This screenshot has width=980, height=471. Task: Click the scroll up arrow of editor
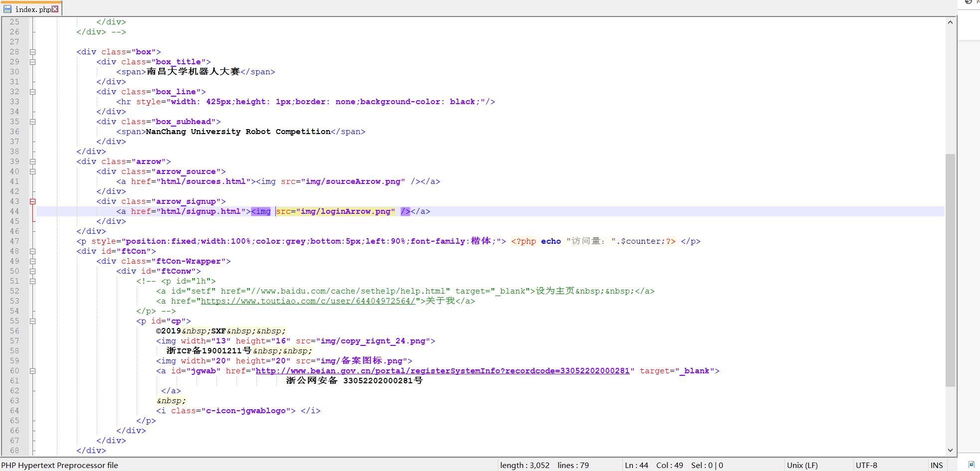pos(950,22)
